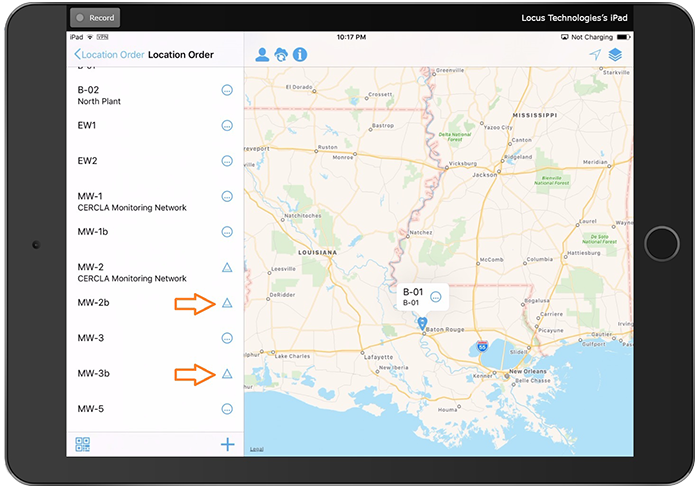Tap the ellipsis icon for MW-1b
Image resolution: width=700 pixels, height=488 pixels.
click(227, 232)
